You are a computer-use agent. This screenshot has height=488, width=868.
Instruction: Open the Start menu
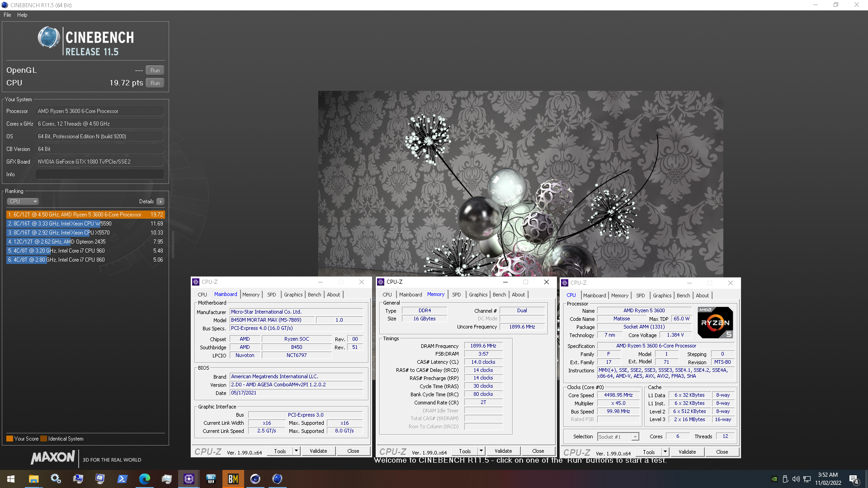[11, 479]
